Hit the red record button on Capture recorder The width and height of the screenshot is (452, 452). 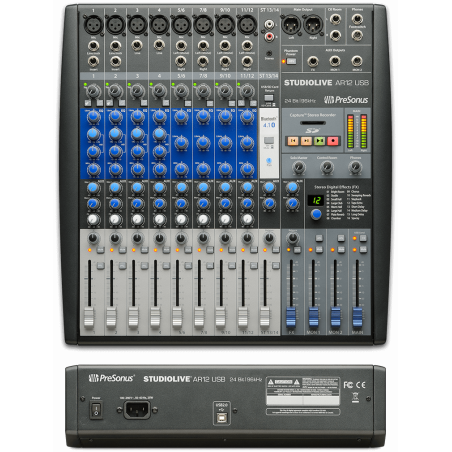coord(332,141)
